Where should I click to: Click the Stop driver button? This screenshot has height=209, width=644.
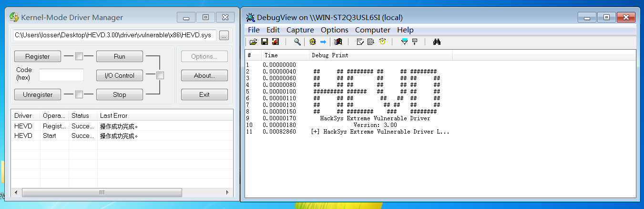coord(120,94)
